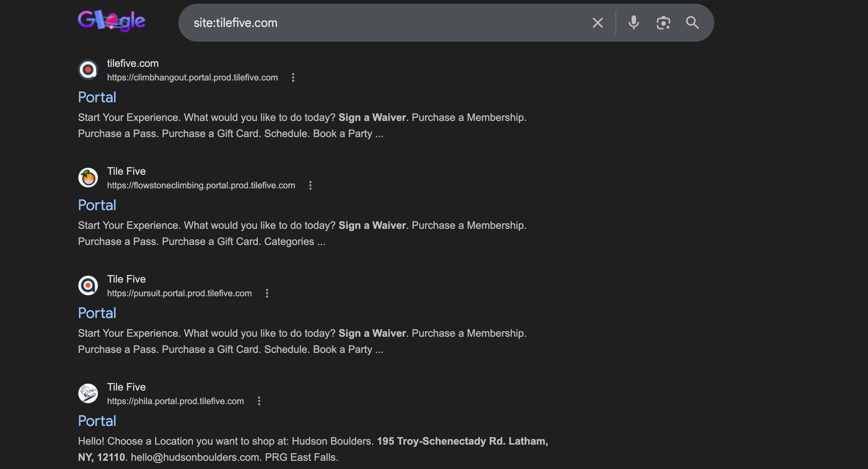
Task: Open Portal link for flowstoneclimbing site
Action: (x=97, y=205)
